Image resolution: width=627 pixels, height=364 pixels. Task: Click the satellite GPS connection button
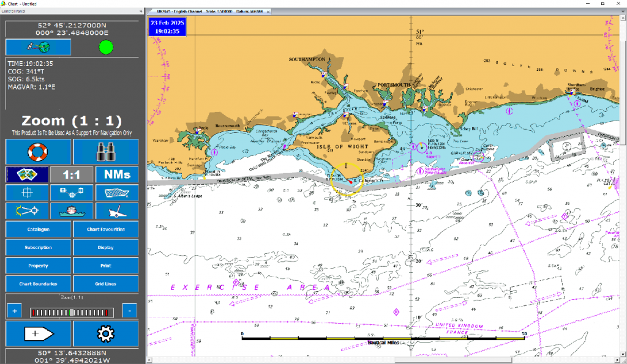[39, 47]
